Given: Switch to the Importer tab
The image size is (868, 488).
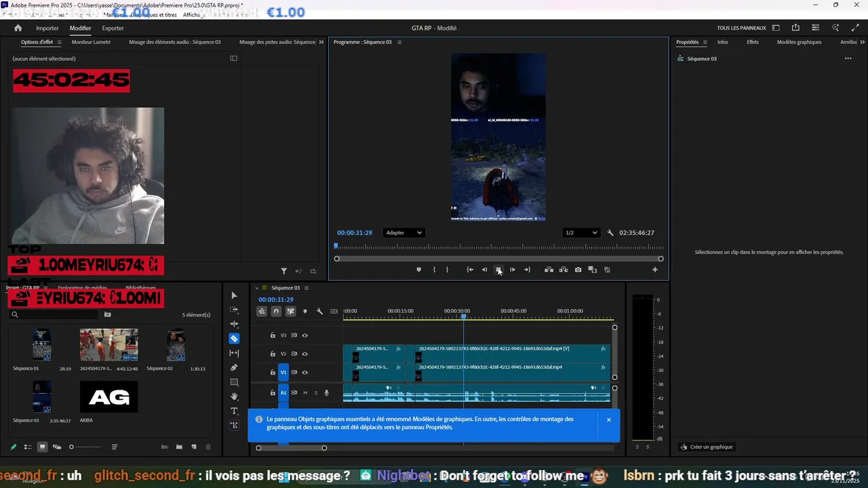Looking at the screenshot, I should (47, 28).
